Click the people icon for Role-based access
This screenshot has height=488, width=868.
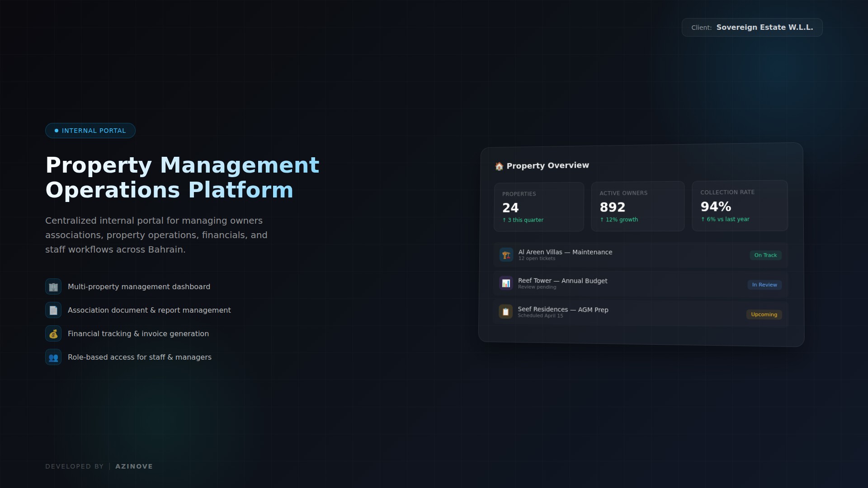pyautogui.click(x=53, y=357)
